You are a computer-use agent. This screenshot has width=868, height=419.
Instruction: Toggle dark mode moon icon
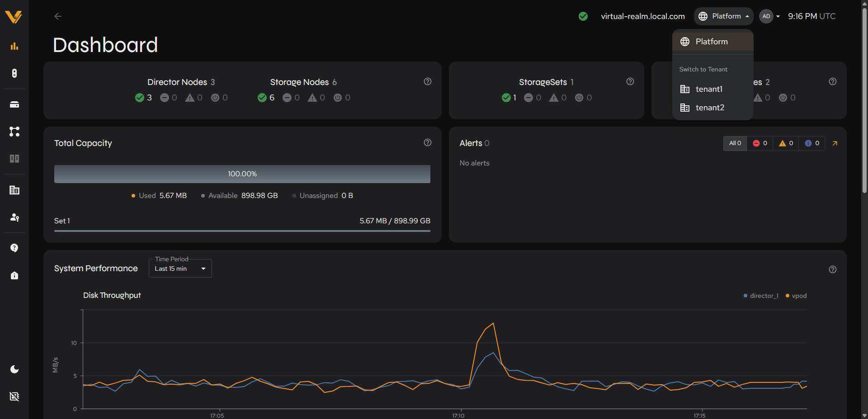pyautogui.click(x=14, y=369)
